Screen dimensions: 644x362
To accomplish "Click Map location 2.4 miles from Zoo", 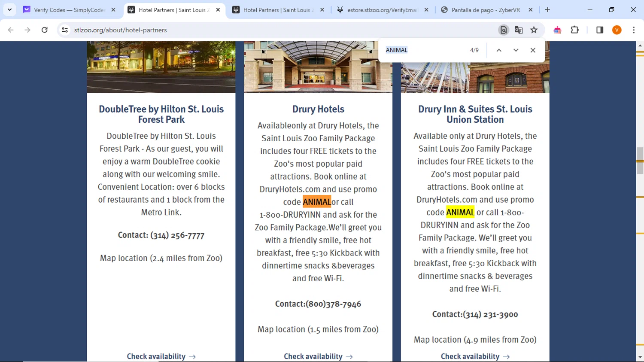I will [161, 258].
